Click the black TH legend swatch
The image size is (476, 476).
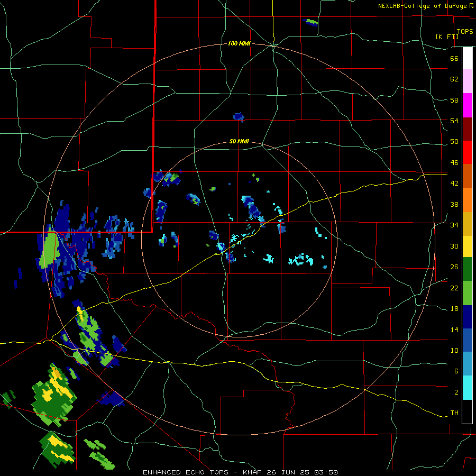(467, 411)
